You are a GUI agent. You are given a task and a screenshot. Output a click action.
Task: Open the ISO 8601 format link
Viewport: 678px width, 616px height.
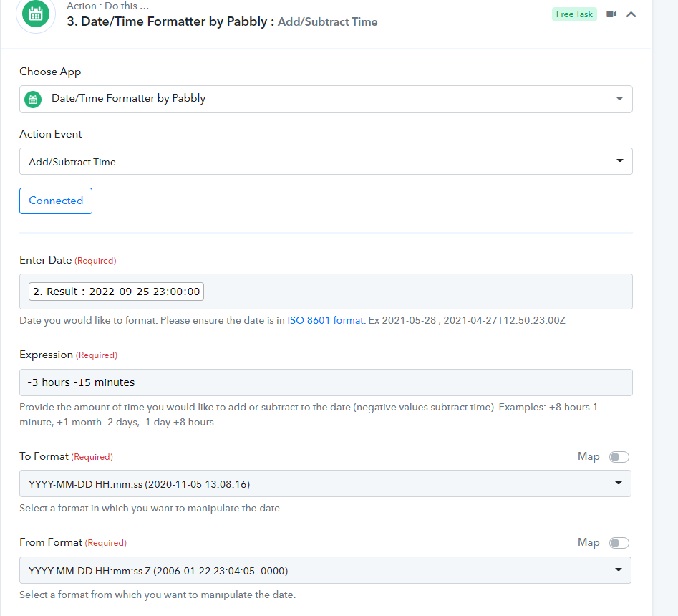pos(325,321)
